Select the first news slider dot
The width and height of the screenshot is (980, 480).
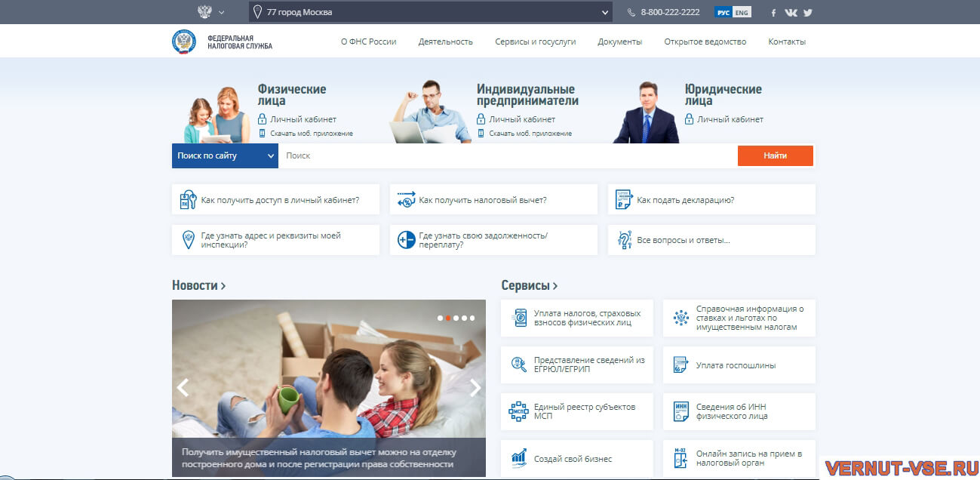(x=441, y=318)
